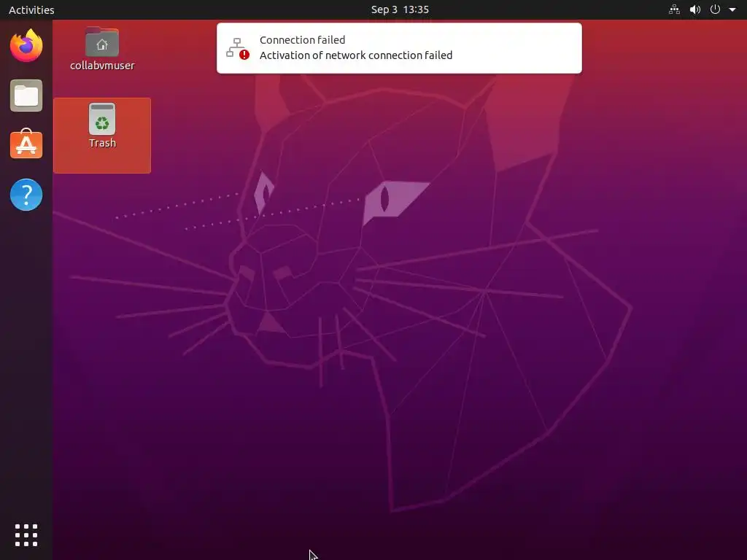Viewport: 747px width, 560px height.
Task: Click the volume speaker icon in top bar
Action: tap(695, 9)
